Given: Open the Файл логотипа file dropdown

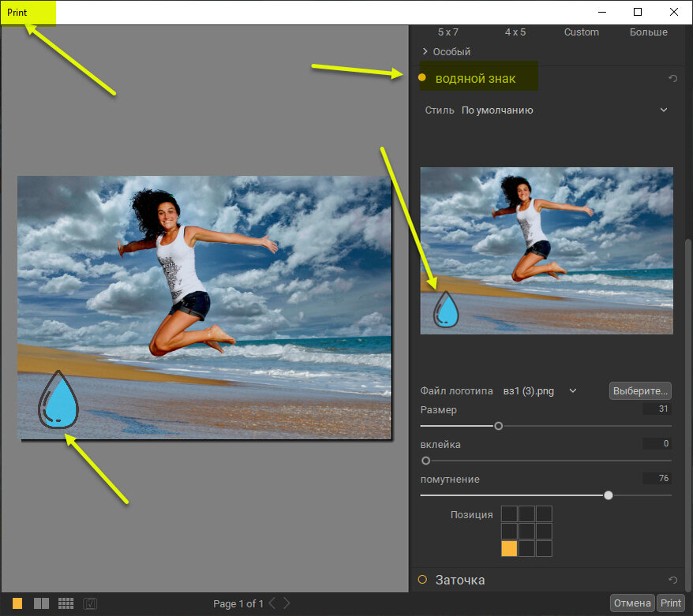Looking at the screenshot, I should click(540, 390).
